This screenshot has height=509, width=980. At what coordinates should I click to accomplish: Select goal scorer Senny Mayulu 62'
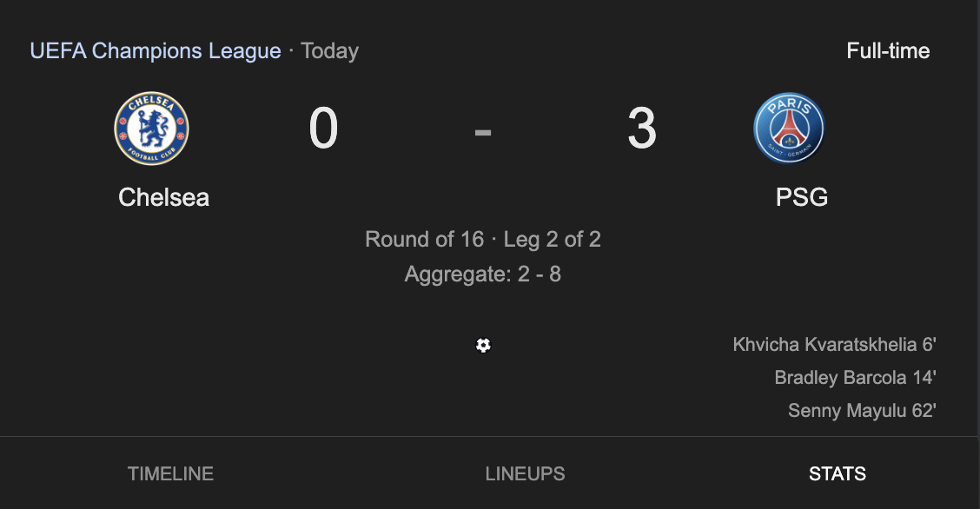[862, 410]
